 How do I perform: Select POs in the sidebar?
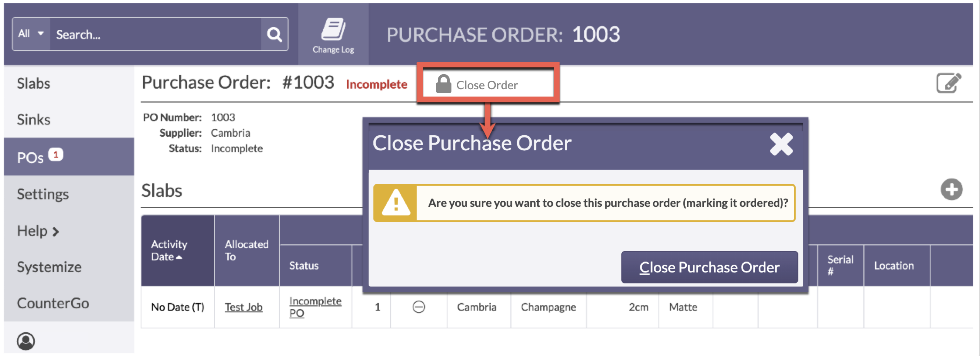31,157
